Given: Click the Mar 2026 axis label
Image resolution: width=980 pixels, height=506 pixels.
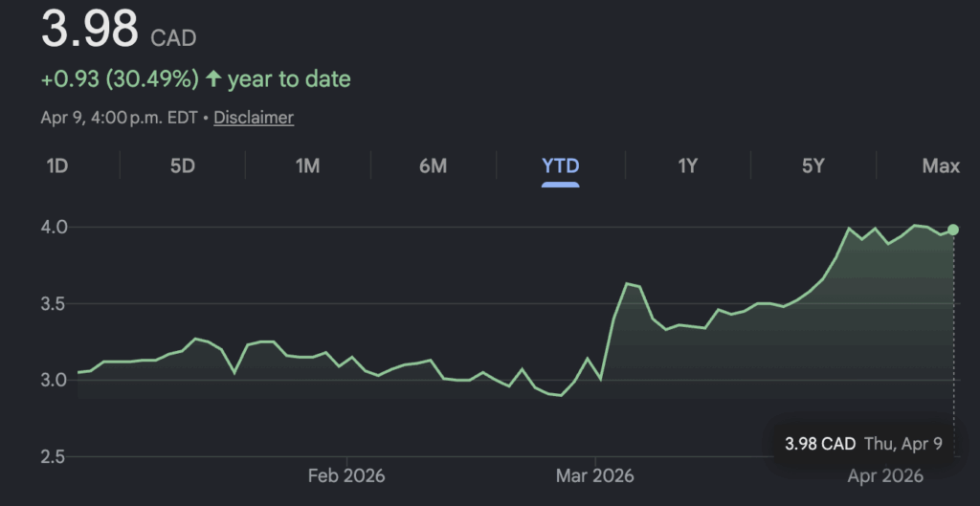Looking at the screenshot, I should tap(595, 475).
